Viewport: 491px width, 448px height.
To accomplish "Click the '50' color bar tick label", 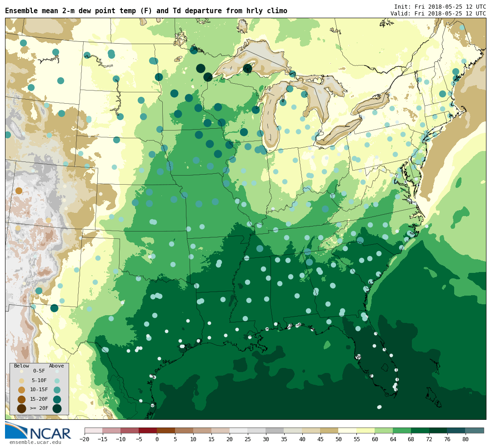I will 339,439.
